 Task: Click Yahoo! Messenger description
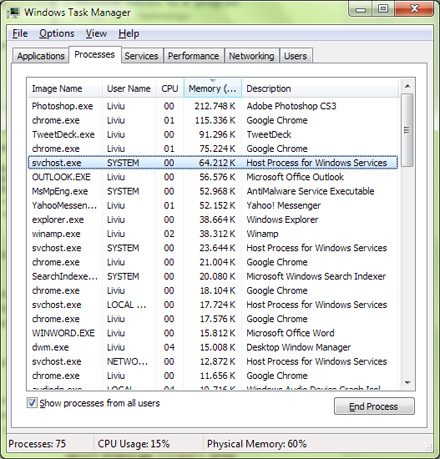pos(283,205)
